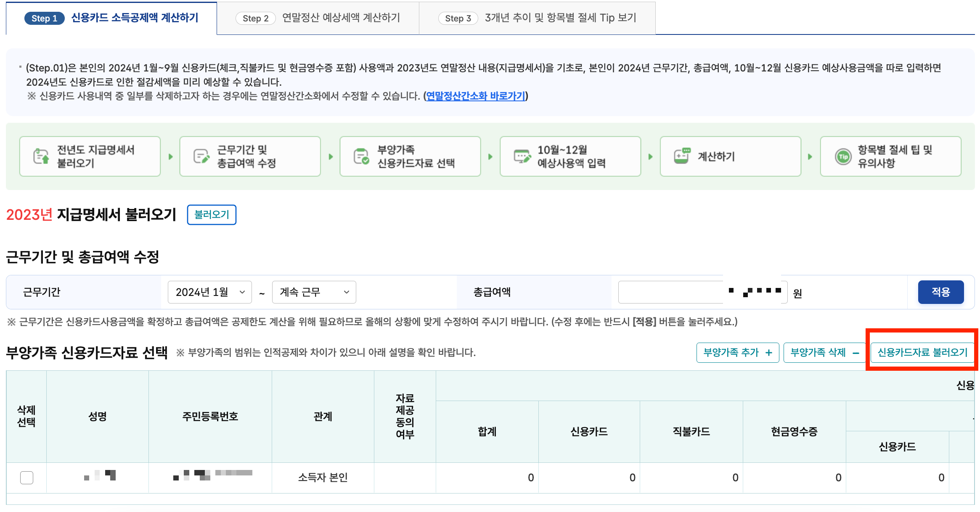Follow the 연말정산간소화 바로가기 link
The height and width of the screenshot is (512, 980).
click(x=475, y=96)
